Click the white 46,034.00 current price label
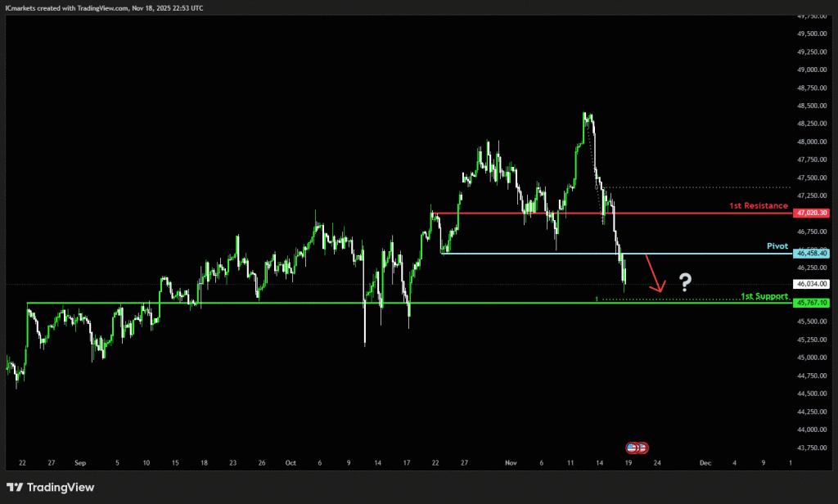Image resolution: width=838 pixels, height=504 pixels. point(810,284)
